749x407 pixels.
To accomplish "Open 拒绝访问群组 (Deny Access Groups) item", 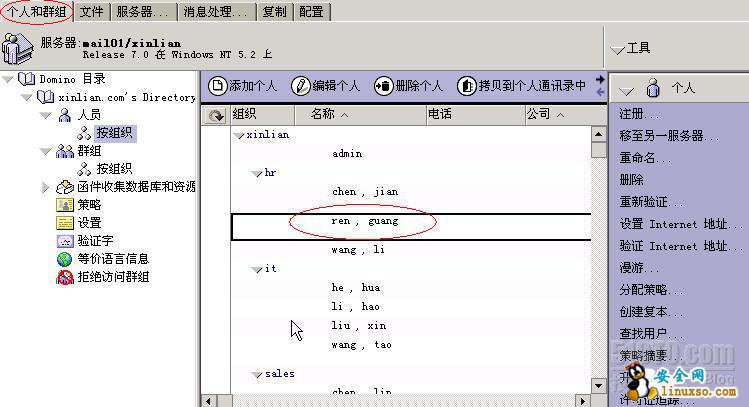I will pos(113,277).
